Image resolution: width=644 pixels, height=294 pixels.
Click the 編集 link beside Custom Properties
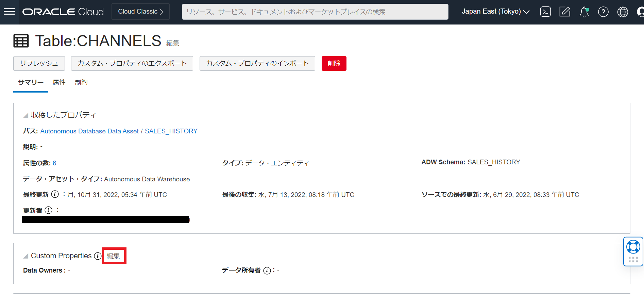point(113,256)
